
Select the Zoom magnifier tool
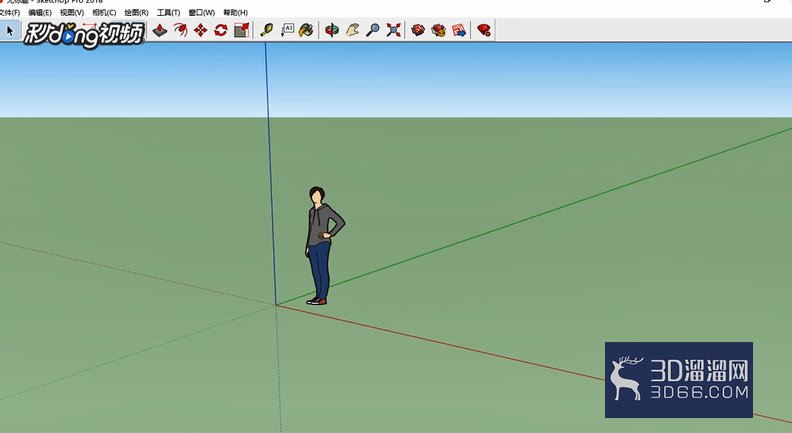[373, 30]
